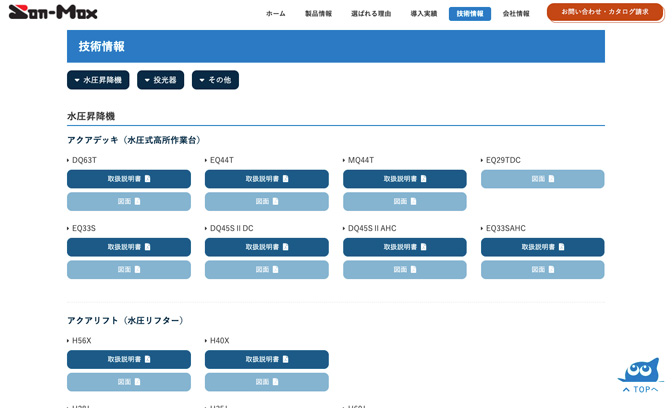Click the H40X model label
The image size is (672, 408).
coord(219,341)
